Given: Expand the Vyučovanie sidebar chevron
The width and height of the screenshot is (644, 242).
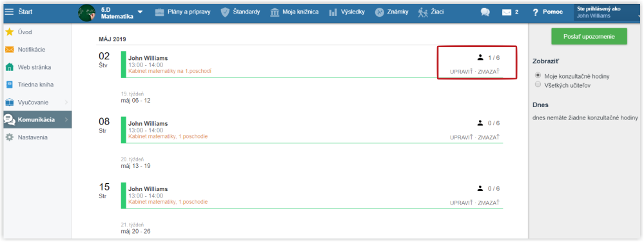Looking at the screenshot, I should [x=66, y=102].
